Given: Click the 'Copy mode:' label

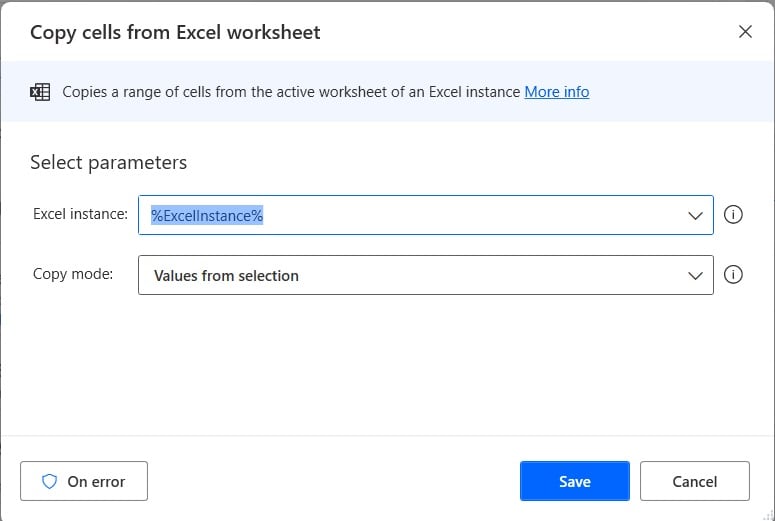Looking at the screenshot, I should coord(73,274).
